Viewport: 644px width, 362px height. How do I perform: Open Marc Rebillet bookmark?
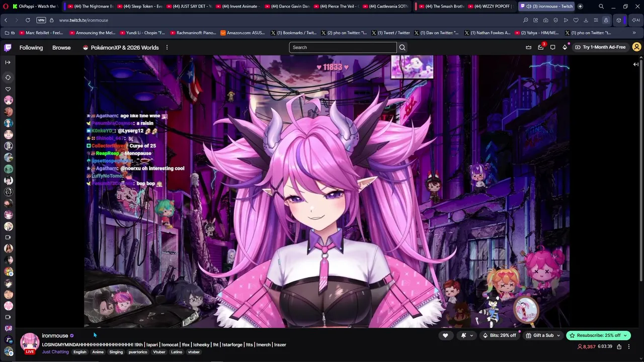pyautogui.click(x=41, y=33)
